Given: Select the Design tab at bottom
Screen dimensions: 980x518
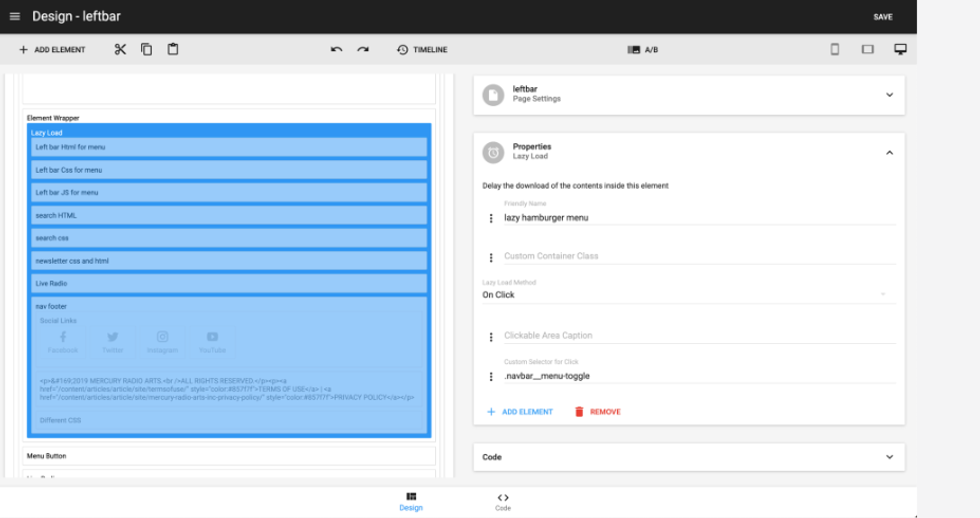Looking at the screenshot, I should 411,501.
